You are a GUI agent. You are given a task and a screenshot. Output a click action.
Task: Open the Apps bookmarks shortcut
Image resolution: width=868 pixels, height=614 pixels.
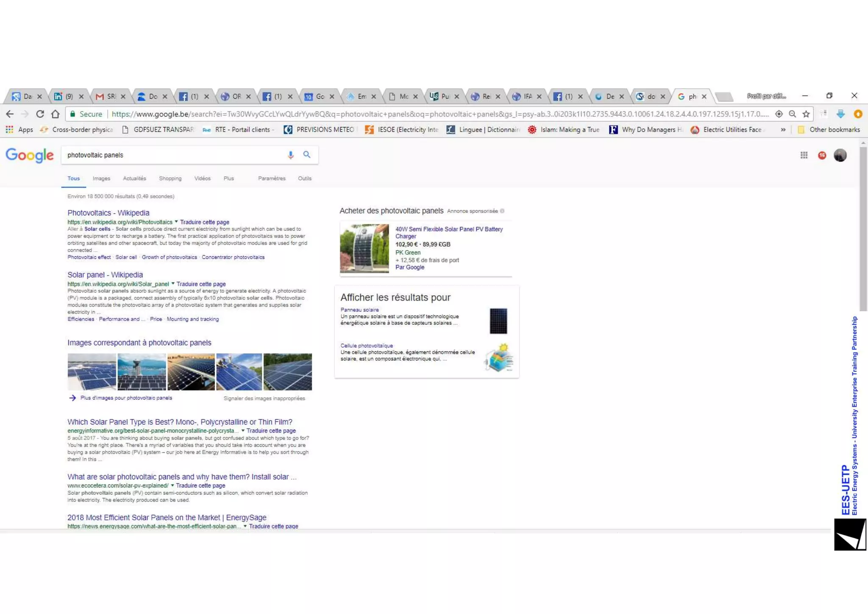coord(19,130)
